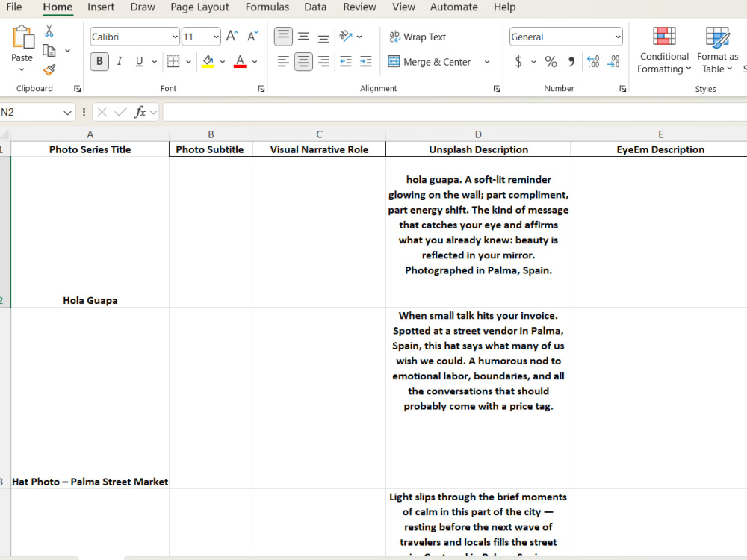Apply borders using the borders icon

tap(173, 61)
